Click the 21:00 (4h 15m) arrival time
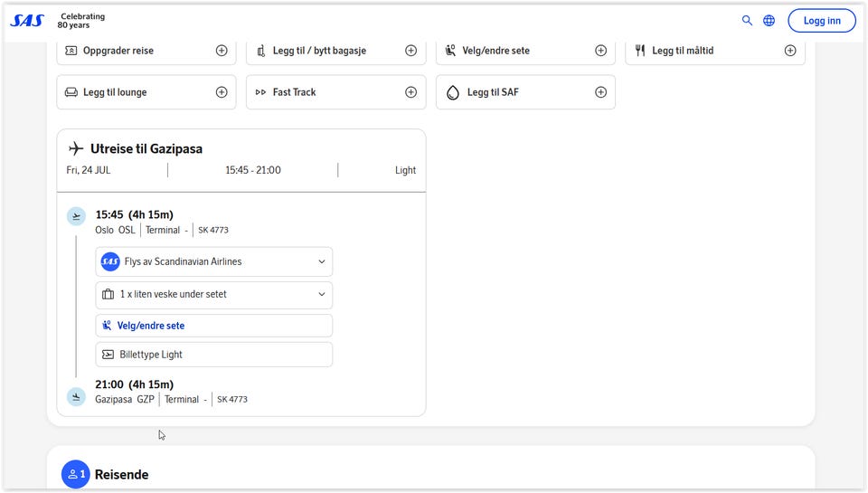The width and height of the screenshot is (868, 493). (x=135, y=384)
